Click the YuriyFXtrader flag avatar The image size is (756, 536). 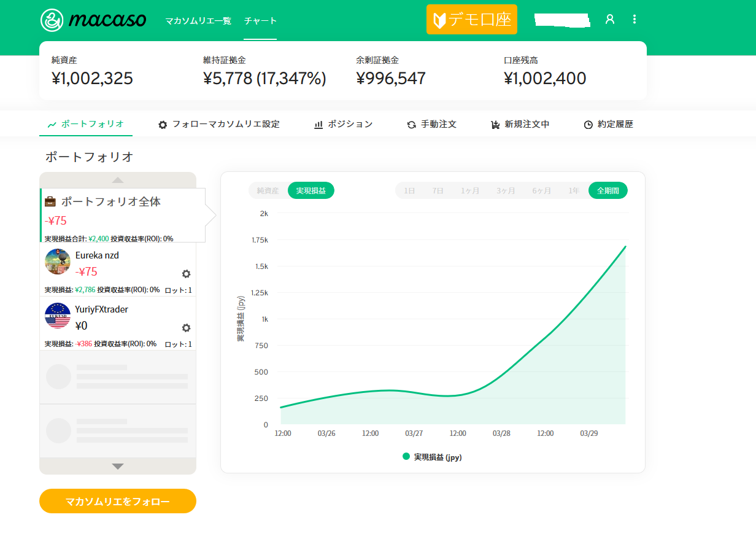coord(58,316)
